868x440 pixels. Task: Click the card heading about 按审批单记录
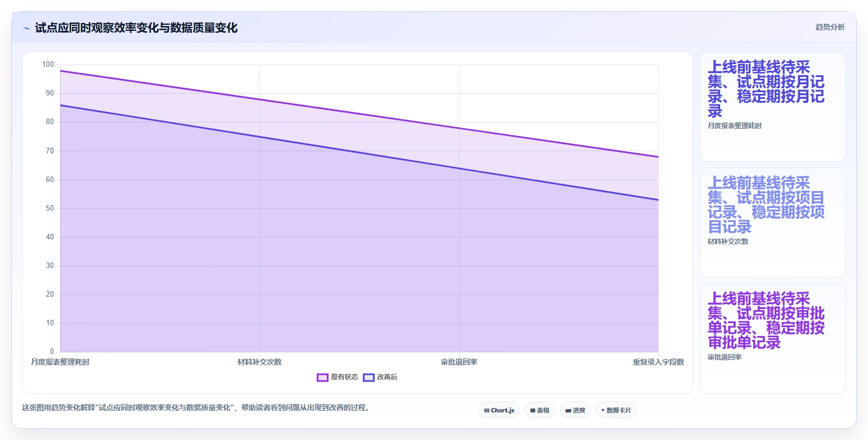[x=766, y=320]
